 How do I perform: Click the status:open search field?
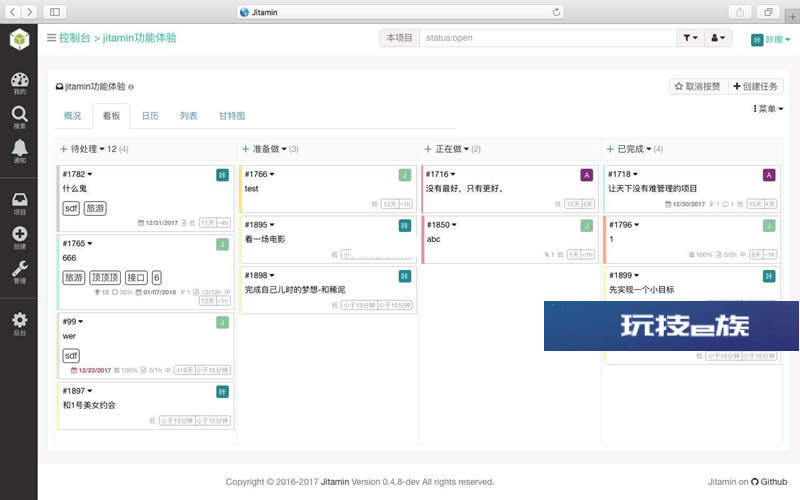[548, 38]
